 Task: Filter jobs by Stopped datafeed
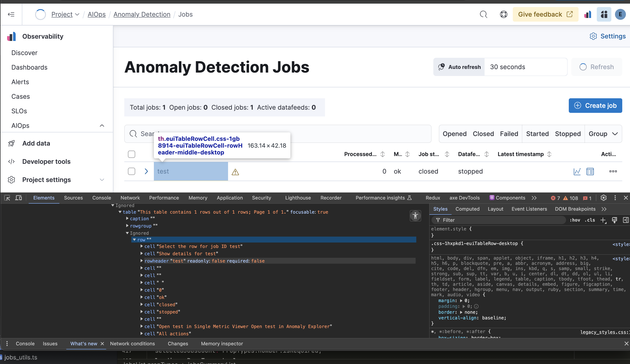click(x=568, y=134)
